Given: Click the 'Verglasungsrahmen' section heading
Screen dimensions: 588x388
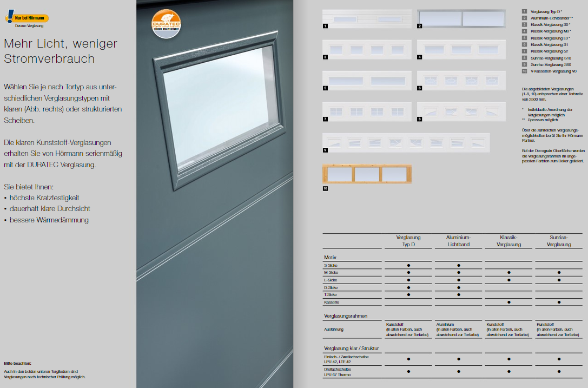Looking at the screenshot, I should click(x=346, y=316).
